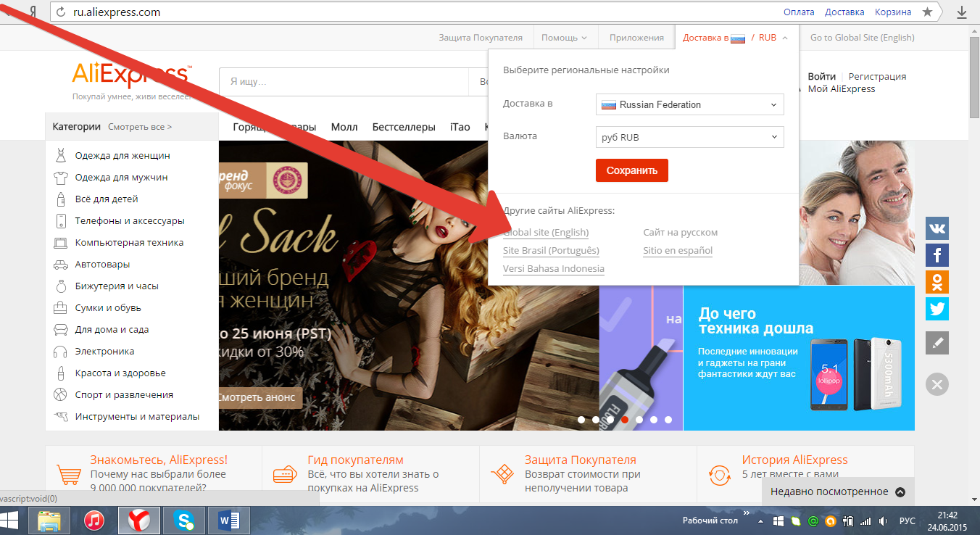The height and width of the screenshot is (535, 980).
Task: Click headphones icon for Электроника
Action: click(61, 351)
